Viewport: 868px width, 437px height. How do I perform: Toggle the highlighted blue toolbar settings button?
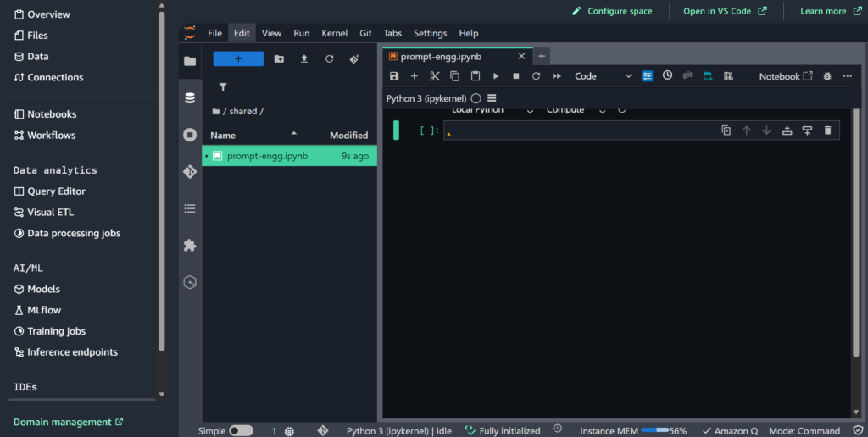point(648,76)
